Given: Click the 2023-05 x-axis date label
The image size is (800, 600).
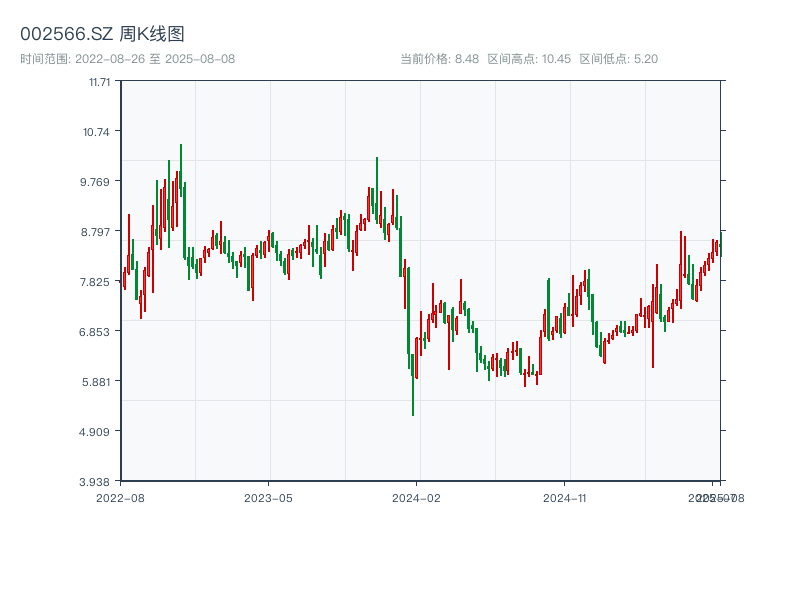Looking at the screenshot, I should point(268,497).
